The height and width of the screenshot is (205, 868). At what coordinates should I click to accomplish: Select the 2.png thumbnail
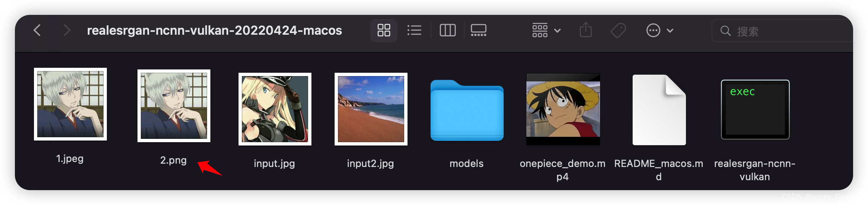(x=174, y=106)
